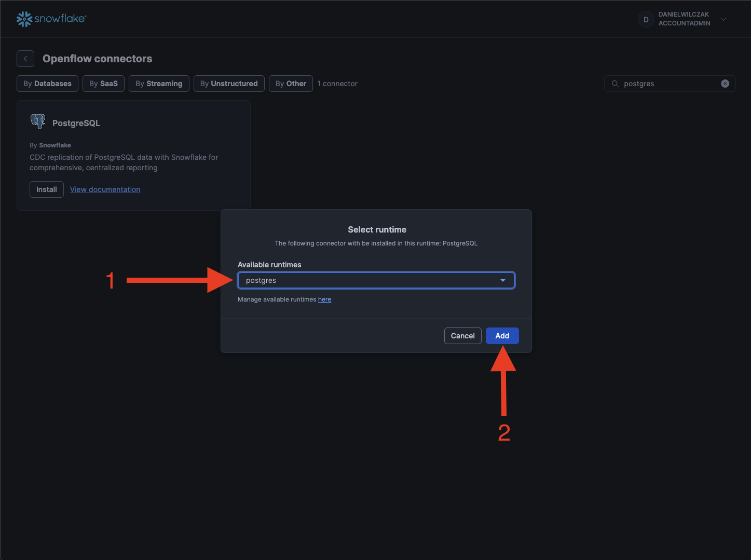Screen dimensions: 751x560
Task: Open the Available runtimes dropdown arrow
Action: (502, 280)
